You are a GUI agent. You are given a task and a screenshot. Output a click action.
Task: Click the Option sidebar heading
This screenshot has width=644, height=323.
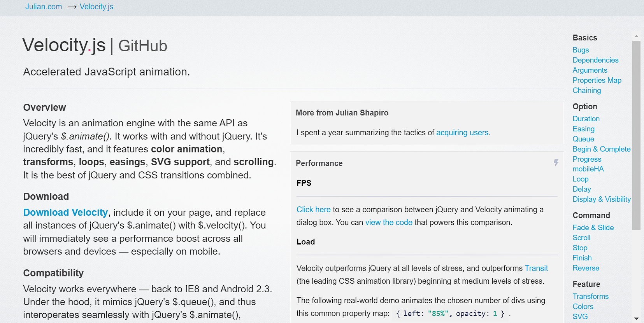[584, 107]
